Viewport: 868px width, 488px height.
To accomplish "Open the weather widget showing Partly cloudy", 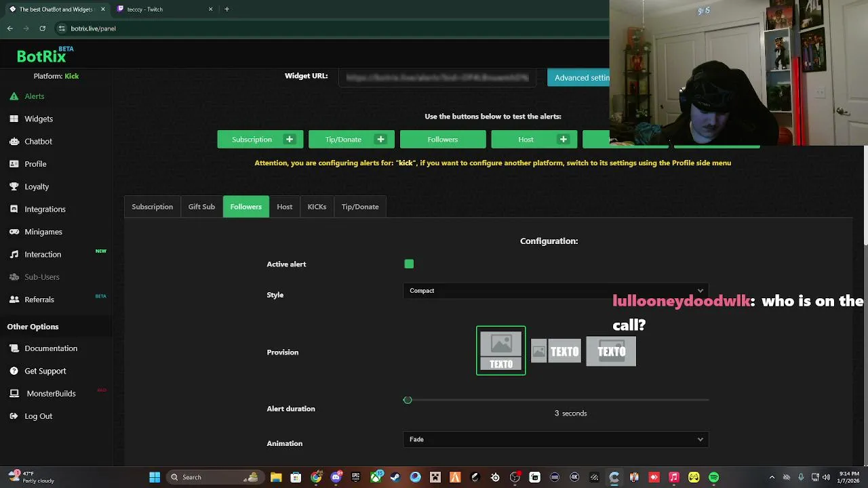I will point(30,477).
